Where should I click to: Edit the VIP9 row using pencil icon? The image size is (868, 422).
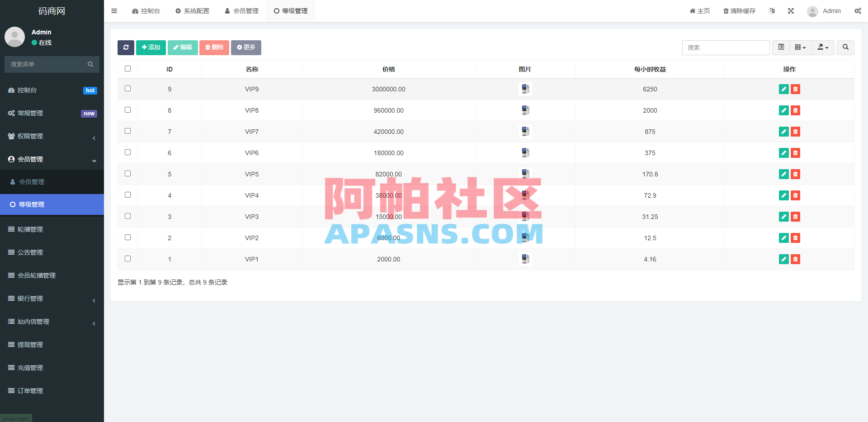pyautogui.click(x=783, y=89)
